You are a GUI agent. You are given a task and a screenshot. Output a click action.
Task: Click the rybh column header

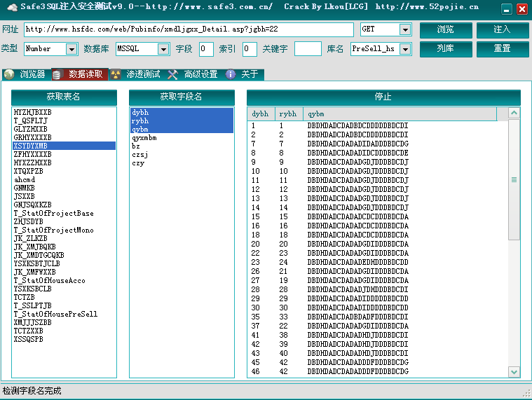(289, 114)
